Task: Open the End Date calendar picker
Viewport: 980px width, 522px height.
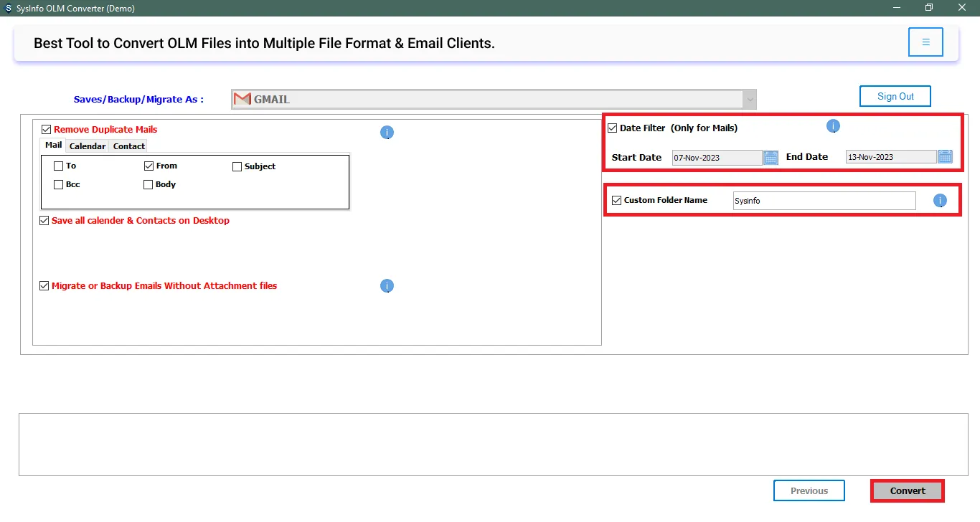Action: [945, 157]
